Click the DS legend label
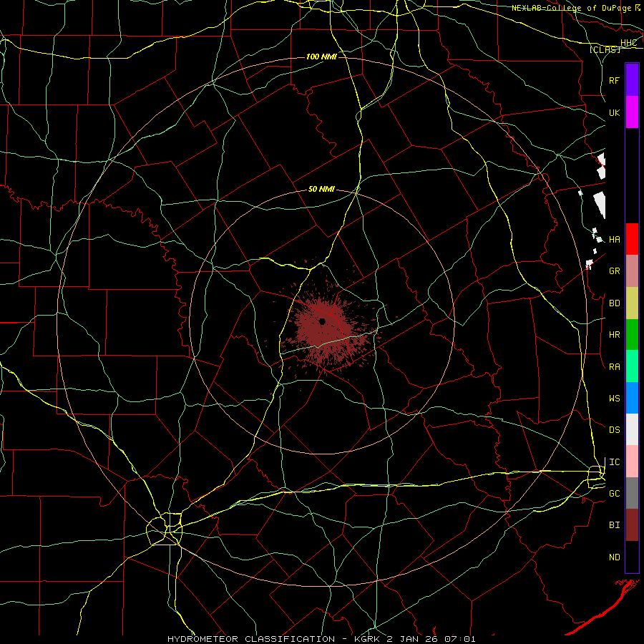Screen dimensions: 644x644 615,430
